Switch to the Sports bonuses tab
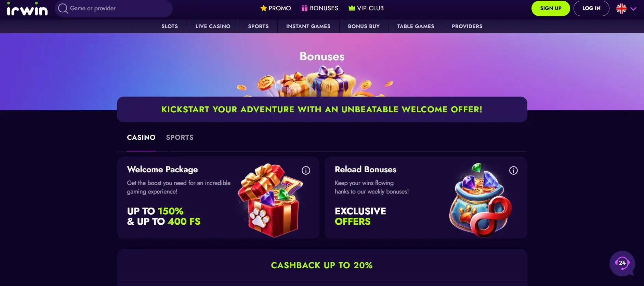The width and height of the screenshot is (644, 286). point(180,137)
